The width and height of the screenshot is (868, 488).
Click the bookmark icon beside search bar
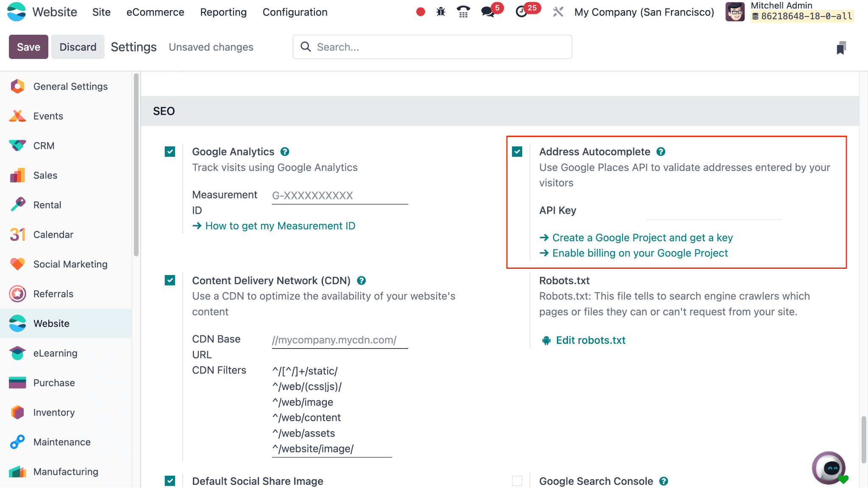[841, 48]
